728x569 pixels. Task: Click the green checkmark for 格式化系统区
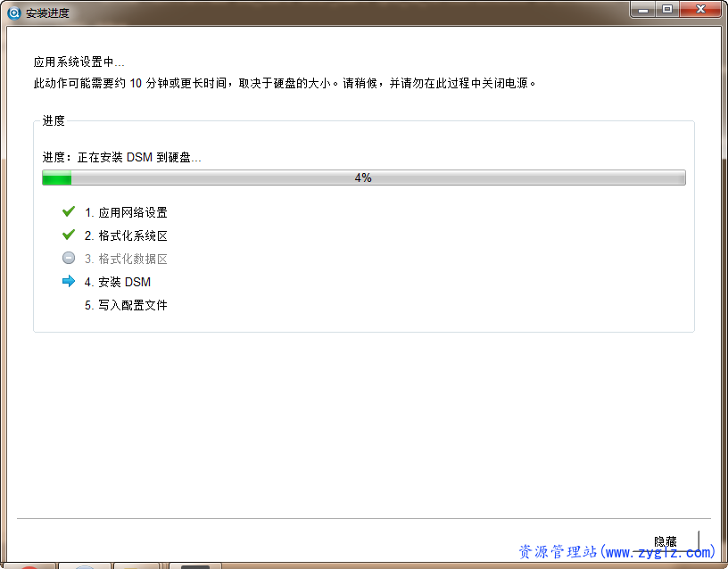tap(69, 235)
